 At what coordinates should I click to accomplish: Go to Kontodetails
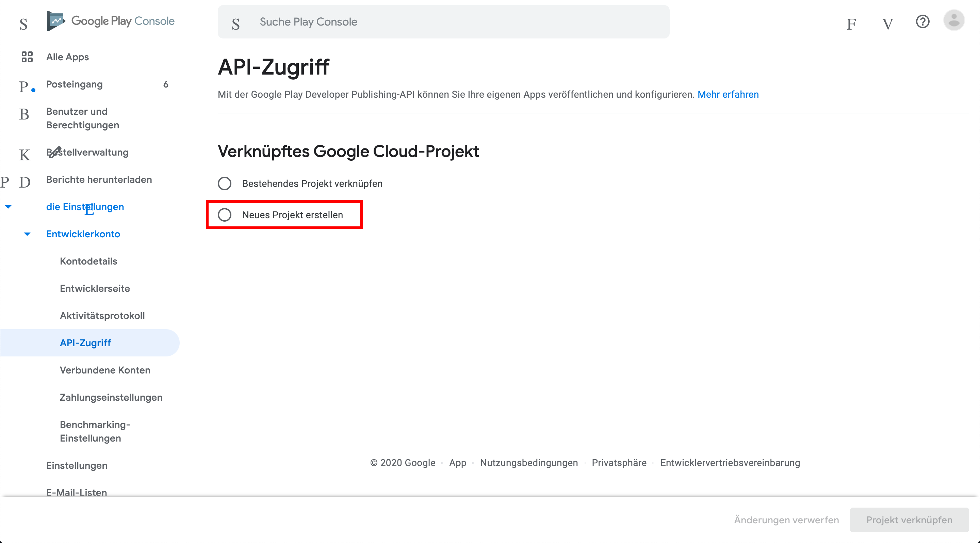tap(88, 261)
